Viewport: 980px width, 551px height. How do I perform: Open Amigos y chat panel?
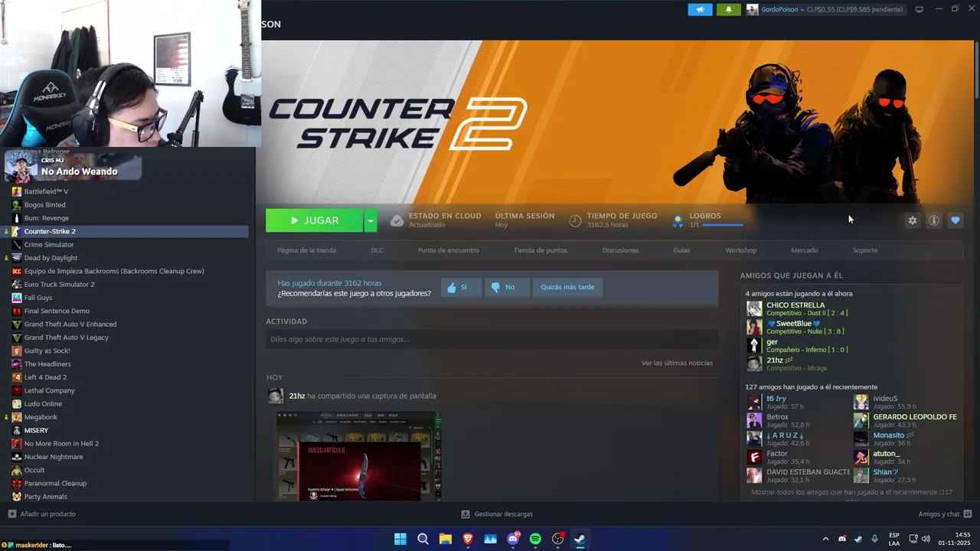point(945,514)
